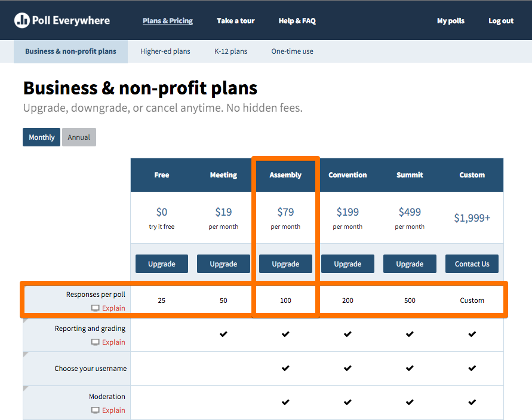Click Summit checkmark in Reporting and grading row
This screenshot has height=420, width=532.
coord(410,334)
